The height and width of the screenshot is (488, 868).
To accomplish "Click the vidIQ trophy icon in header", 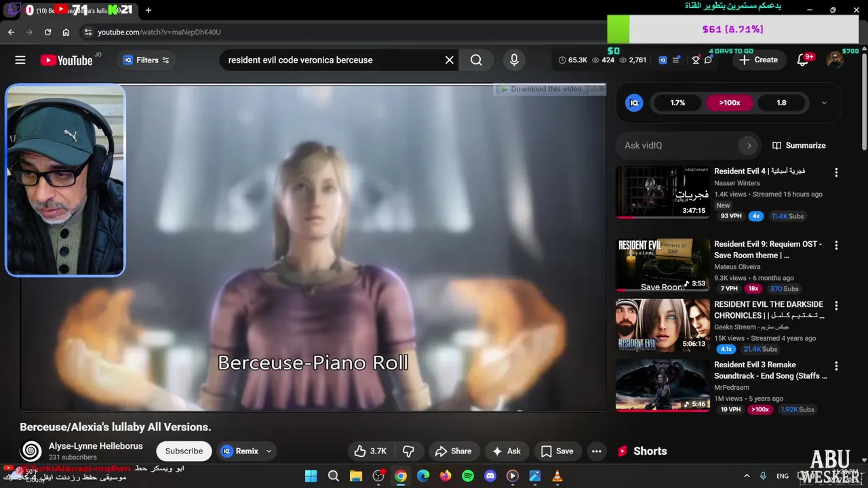I will pos(696,60).
